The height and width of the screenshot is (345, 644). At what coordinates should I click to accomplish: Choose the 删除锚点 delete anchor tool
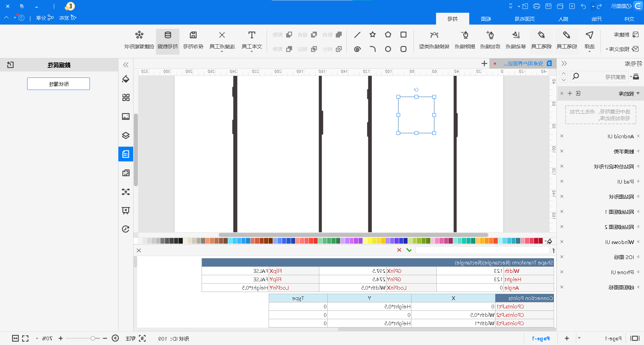(x=465, y=40)
